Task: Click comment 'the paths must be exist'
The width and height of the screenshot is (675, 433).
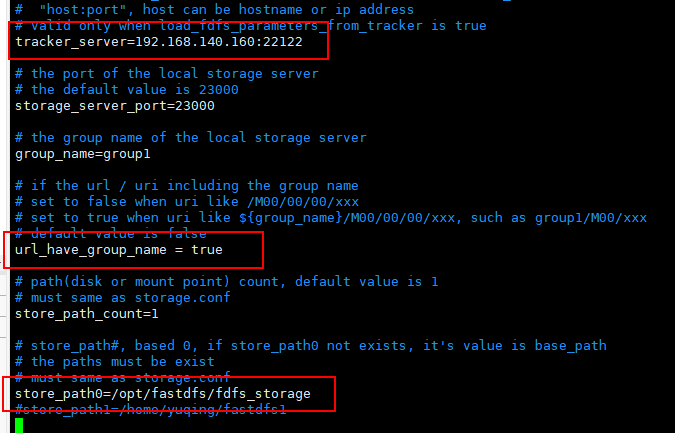Action: point(115,361)
